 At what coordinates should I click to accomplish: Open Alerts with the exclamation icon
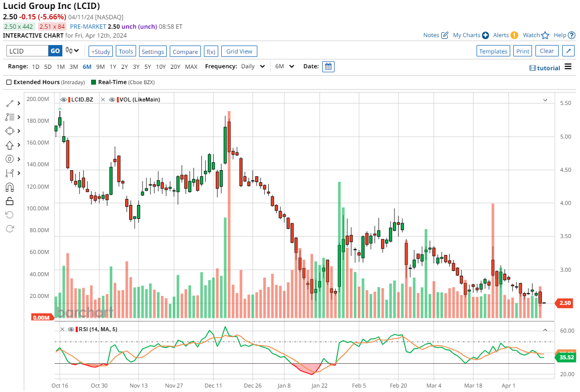(x=514, y=35)
